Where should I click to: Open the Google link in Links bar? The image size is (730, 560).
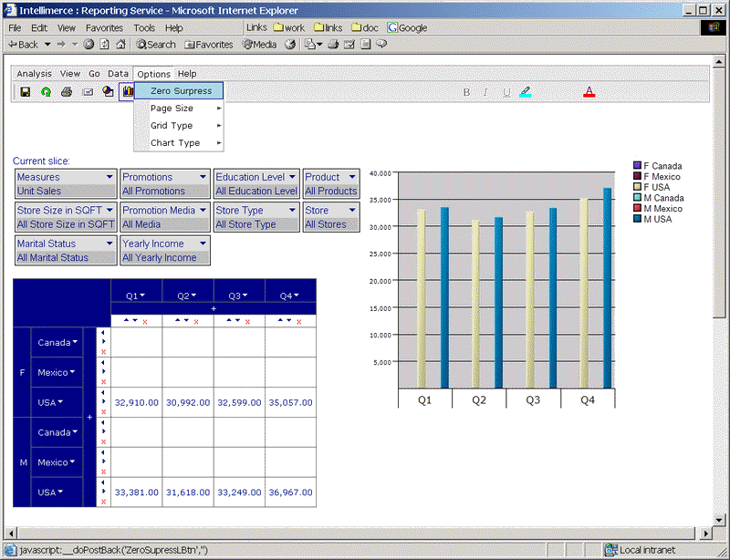407,28
